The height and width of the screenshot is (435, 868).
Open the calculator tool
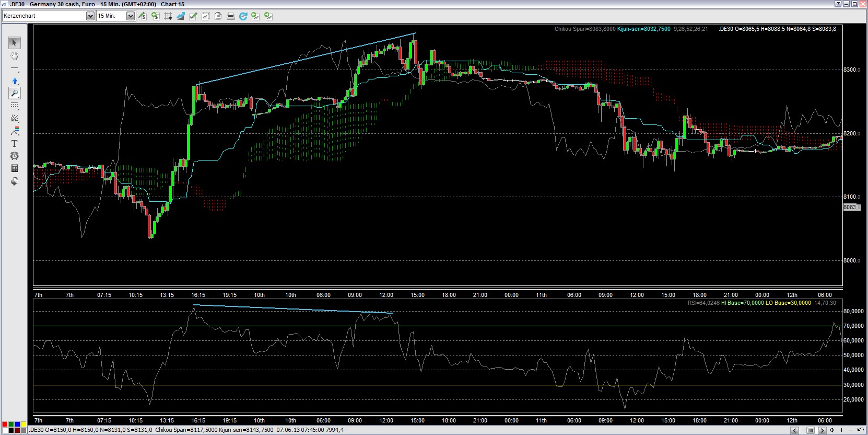coord(15,168)
